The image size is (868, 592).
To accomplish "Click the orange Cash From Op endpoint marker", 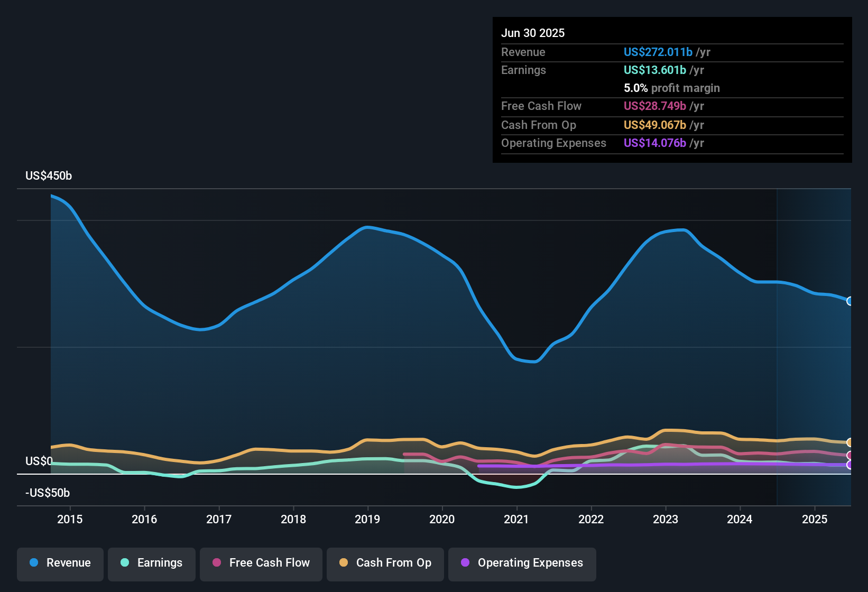I will 849,442.
